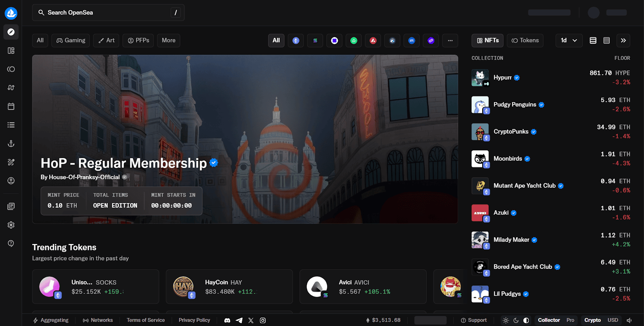Open the Telegram icon in the footer
This screenshot has width=644, height=326.
tap(239, 320)
